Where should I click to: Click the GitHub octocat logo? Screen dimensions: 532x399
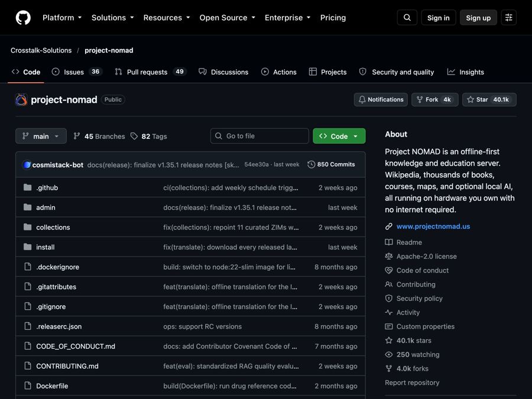tap(23, 18)
